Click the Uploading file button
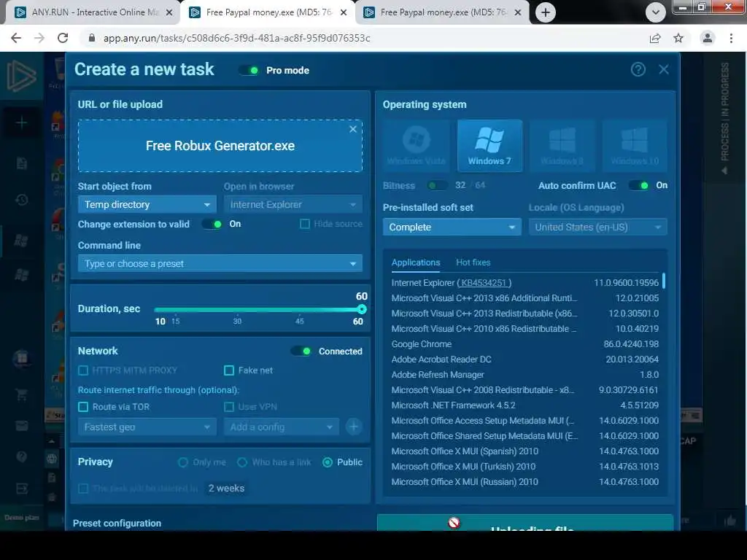The width and height of the screenshot is (747, 560). click(x=525, y=523)
